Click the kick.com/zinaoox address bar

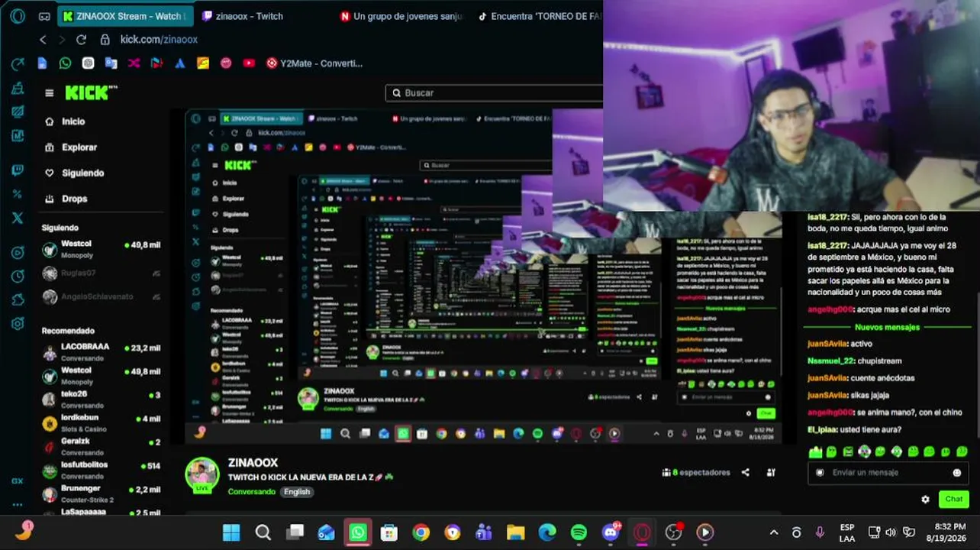pyautogui.click(x=159, y=40)
